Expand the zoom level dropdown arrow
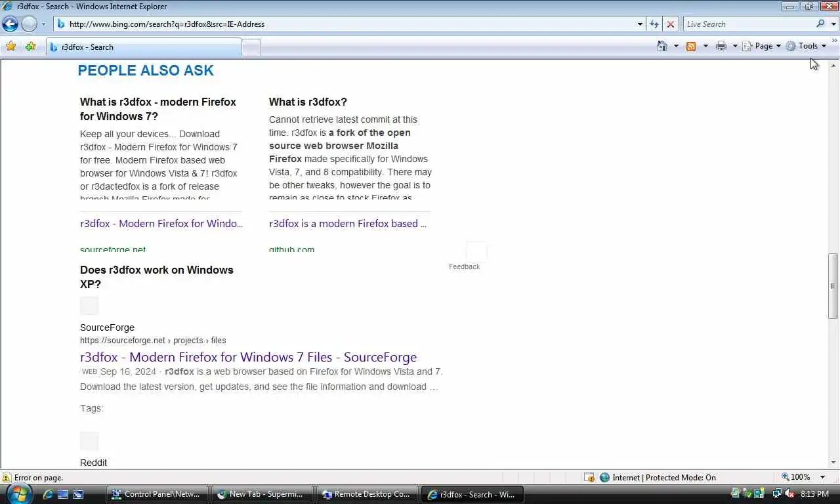840x504 pixels. pos(823,477)
